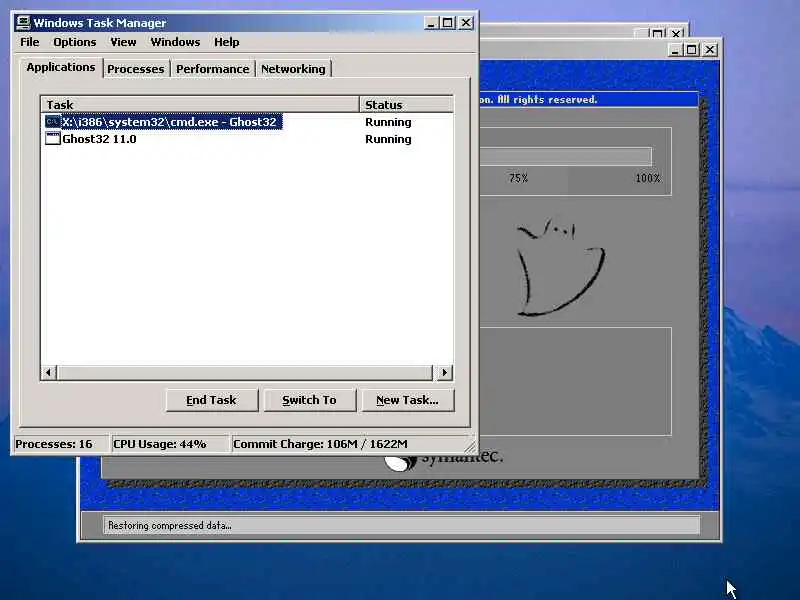800x600 pixels.
Task: Click Running status of Ghost32 11.0 row
Action: (388, 139)
